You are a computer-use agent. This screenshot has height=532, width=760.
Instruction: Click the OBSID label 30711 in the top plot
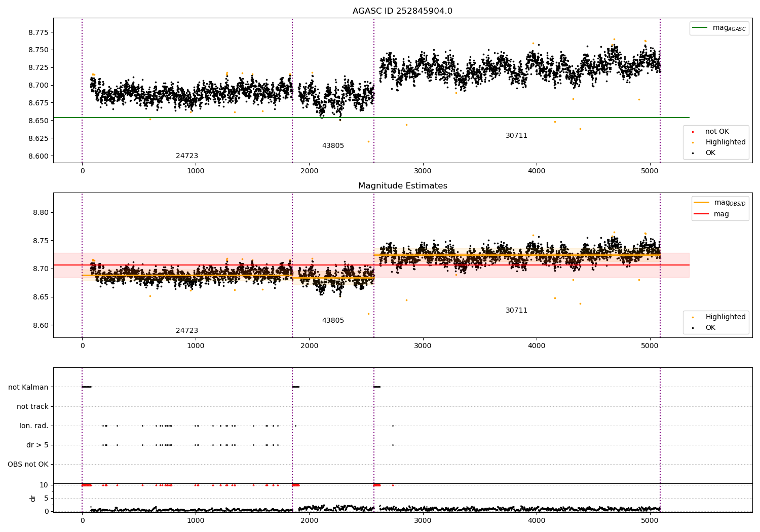(x=516, y=136)
